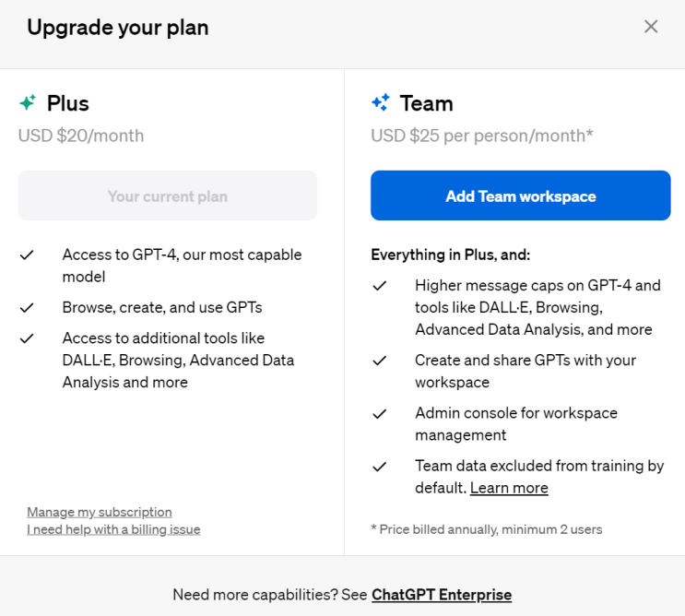Close the Upgrade your plan dialog
This screenshot has height=616, width=685.
coord(651,27)
